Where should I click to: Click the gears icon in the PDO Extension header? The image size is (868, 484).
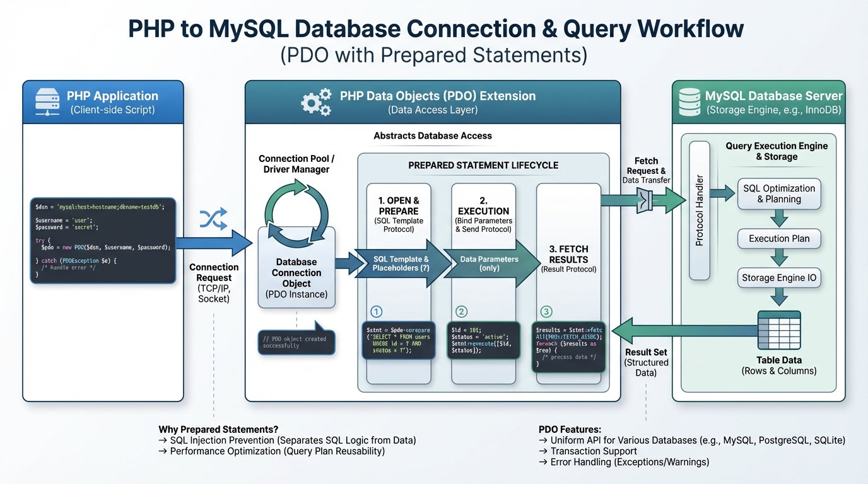pos(316,101)
